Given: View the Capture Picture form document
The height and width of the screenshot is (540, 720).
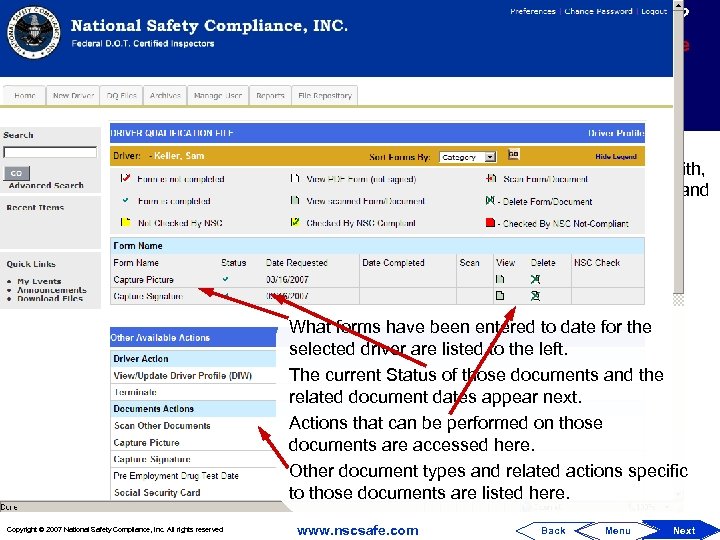Looking at the screenshot, I should coord(500,279).
